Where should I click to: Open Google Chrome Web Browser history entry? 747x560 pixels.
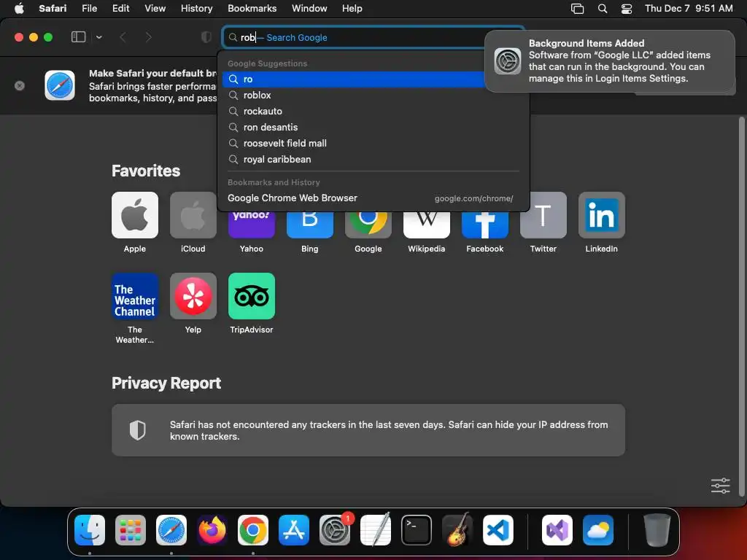[373, 198]
